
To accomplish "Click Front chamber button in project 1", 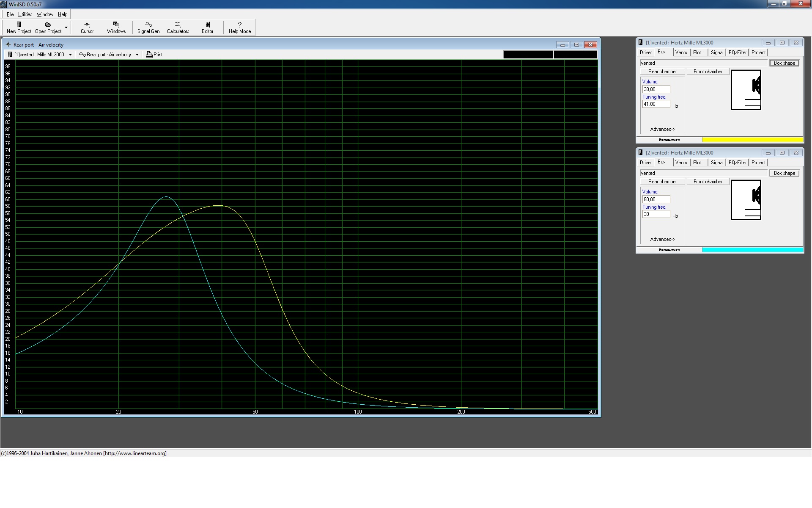I will tap(708, 72).
